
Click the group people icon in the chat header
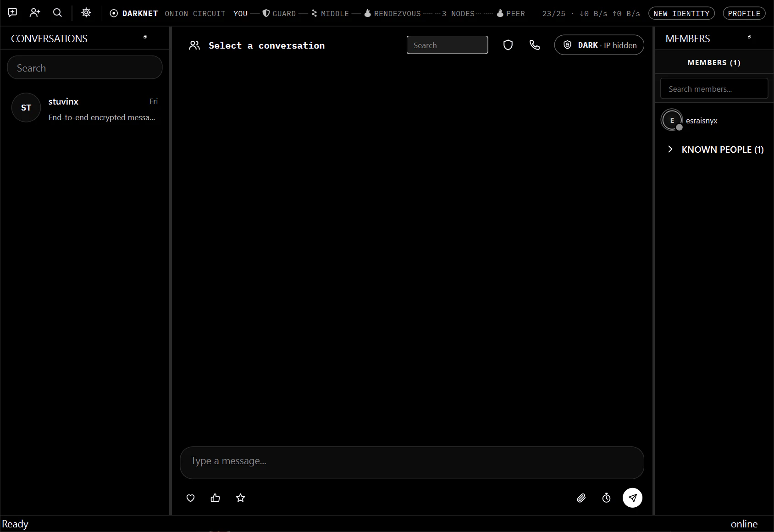pyautogui.click(x=194, y=45)
